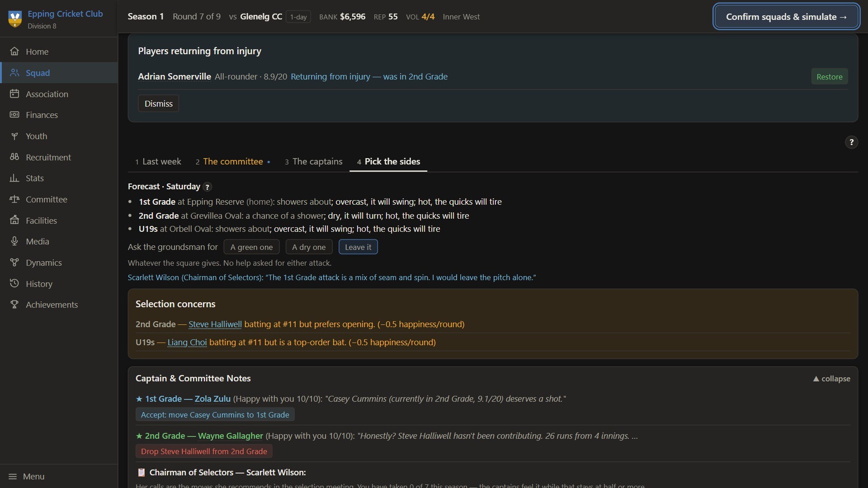This screenshot has width=868, height=488.
Task: Select the Leave it pitch option
Action: click(x=358, y=247)
